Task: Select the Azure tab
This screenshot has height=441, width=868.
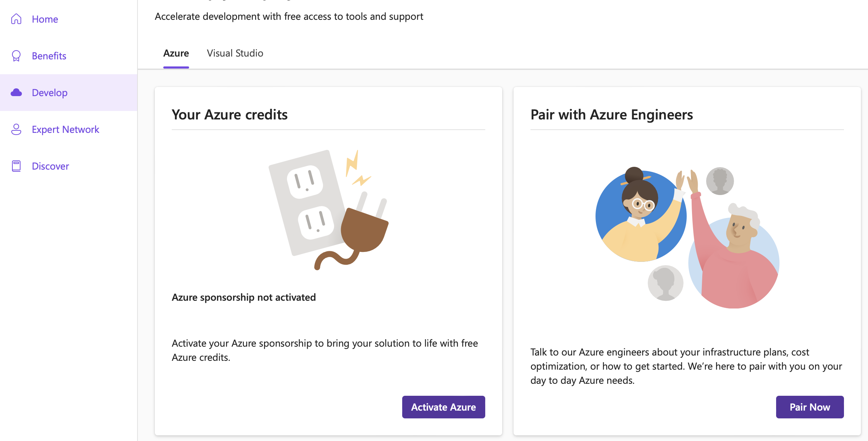Action: point(176,53)
